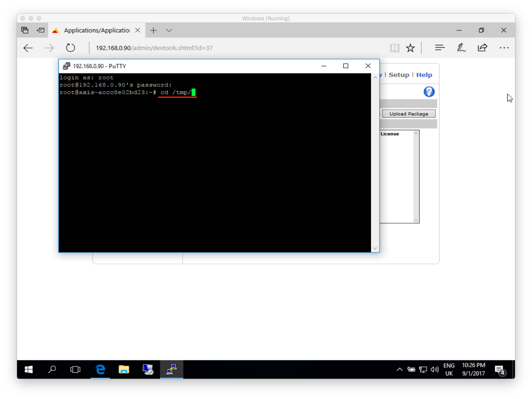The image size is (532, 399).
Task: Open File Explorer from taskbar
Action: 124,369
